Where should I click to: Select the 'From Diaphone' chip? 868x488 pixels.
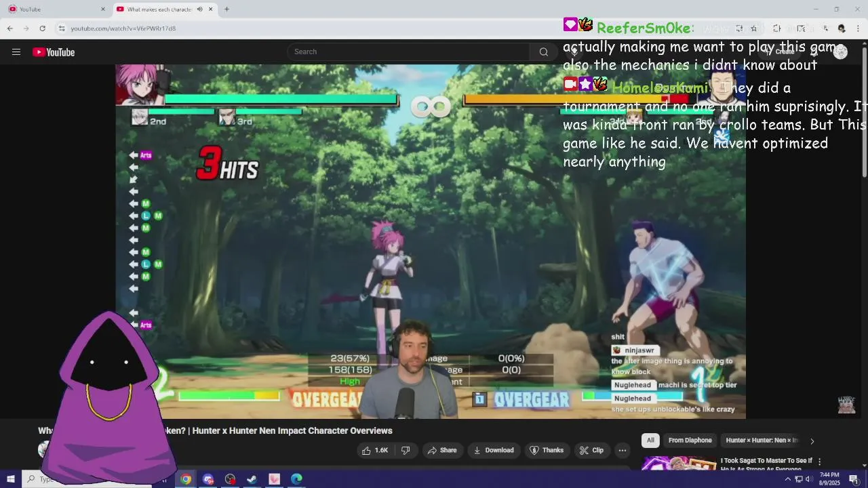pyautogui.click(x=690, y=441)
